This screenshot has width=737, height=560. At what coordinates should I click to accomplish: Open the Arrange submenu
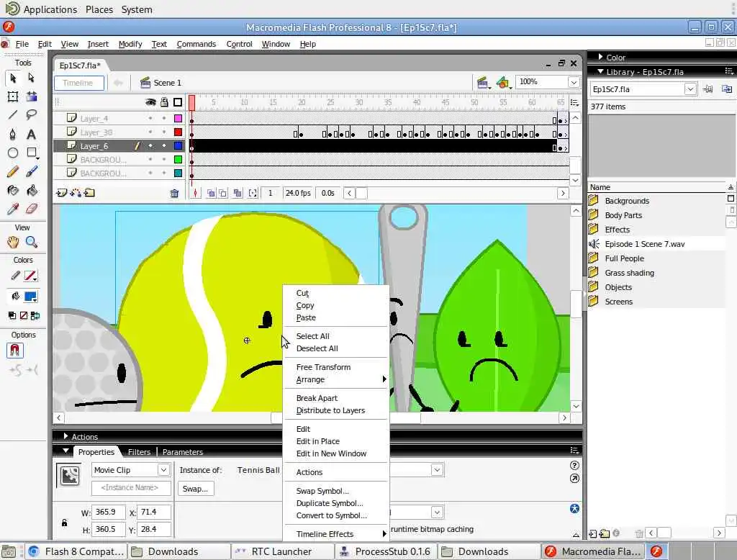337,379
